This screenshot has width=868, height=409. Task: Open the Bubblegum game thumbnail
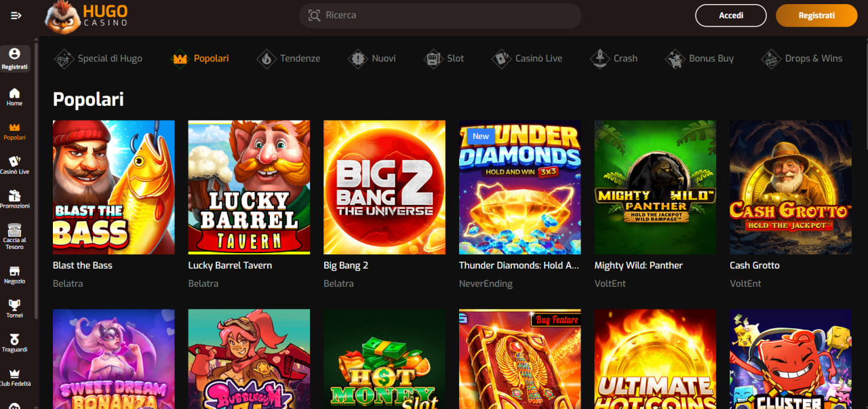tap(249, 359)
